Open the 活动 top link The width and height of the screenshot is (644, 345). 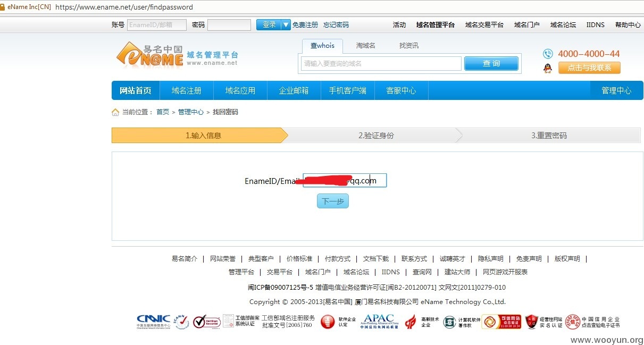point(399,25)
